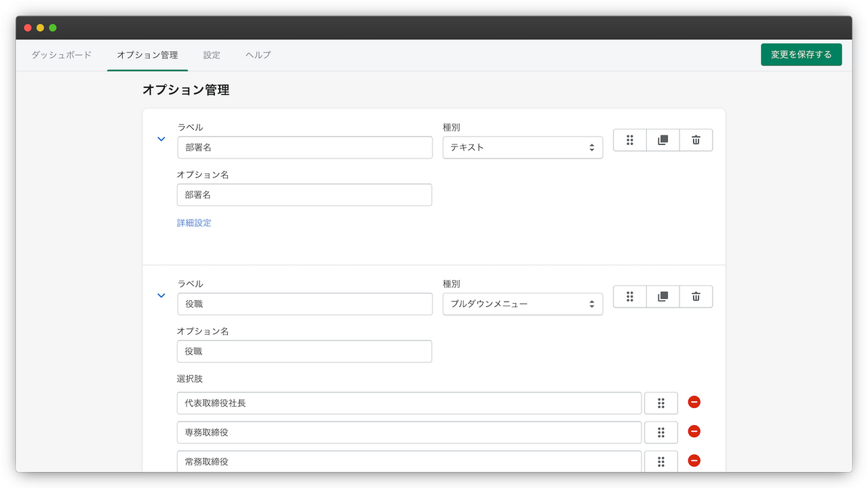Click drag handle for 代表取締役社長 choice
The height and width of the screenshot is (488, 868).
click(x=661, y=403)
